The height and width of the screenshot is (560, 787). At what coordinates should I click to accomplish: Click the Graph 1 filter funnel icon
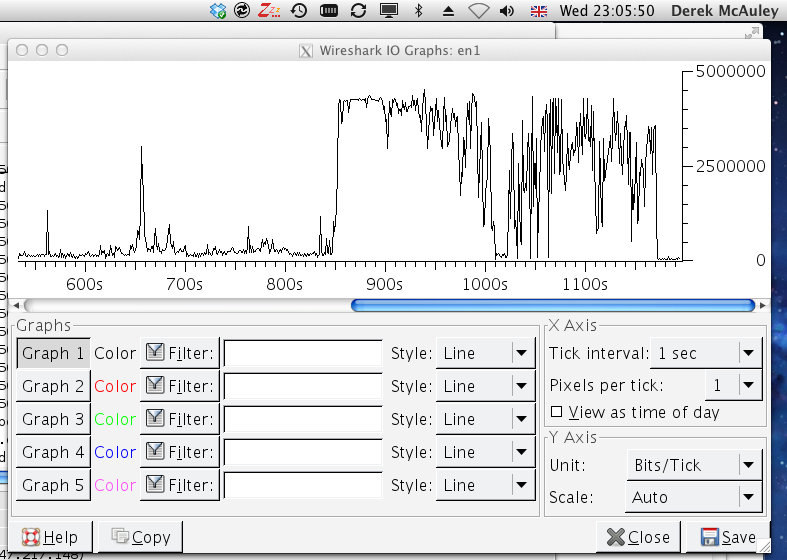coord(155,352)
